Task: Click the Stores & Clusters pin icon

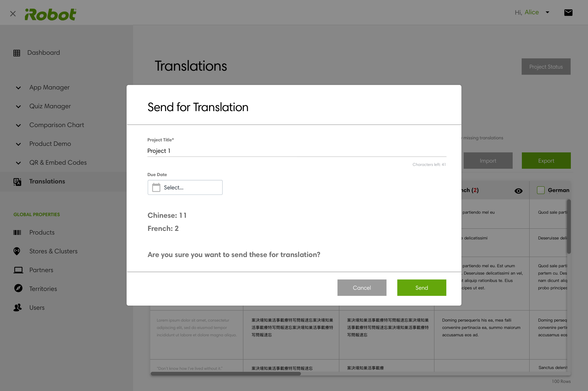Action: point(17,251)
